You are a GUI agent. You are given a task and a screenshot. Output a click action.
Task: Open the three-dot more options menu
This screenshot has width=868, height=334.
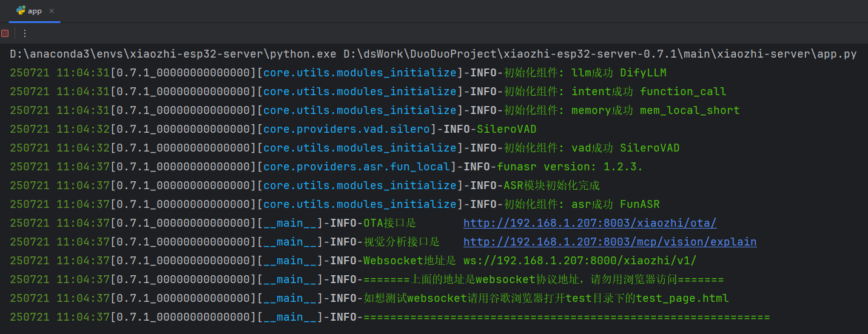pyautogui.click(x=25, y=33)
